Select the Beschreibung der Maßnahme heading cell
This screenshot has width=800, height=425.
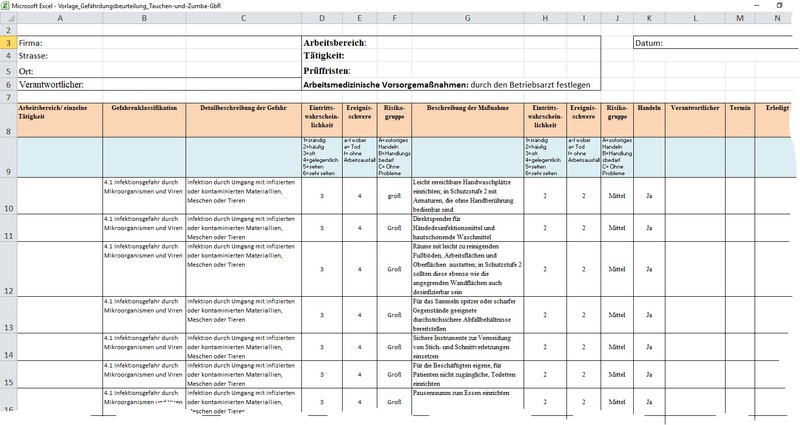468,107
